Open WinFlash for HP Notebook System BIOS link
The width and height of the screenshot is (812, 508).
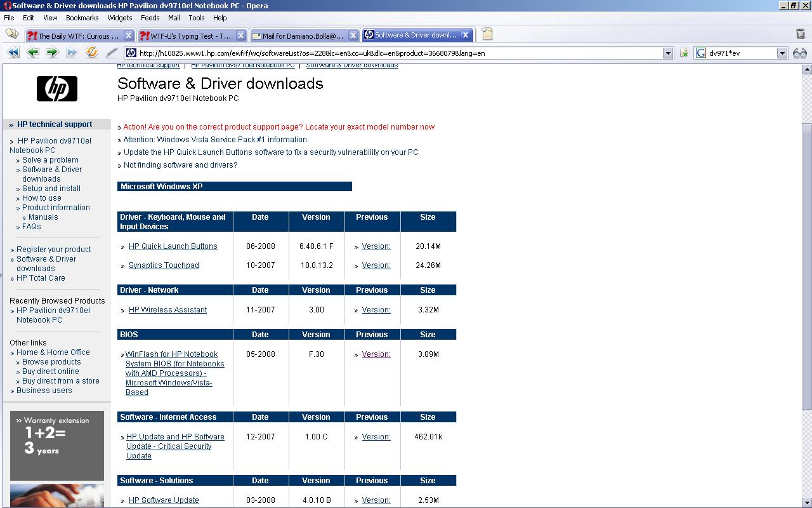click(x=174, y=373)
